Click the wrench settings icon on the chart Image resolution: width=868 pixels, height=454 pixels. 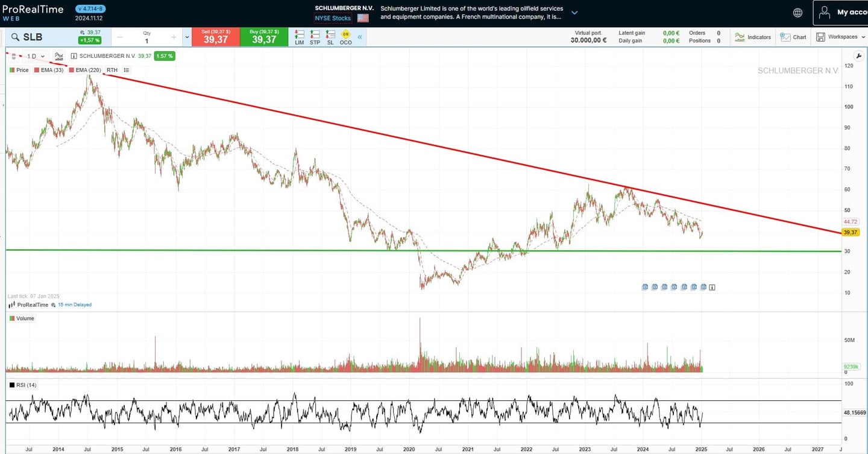pos(858,55)
